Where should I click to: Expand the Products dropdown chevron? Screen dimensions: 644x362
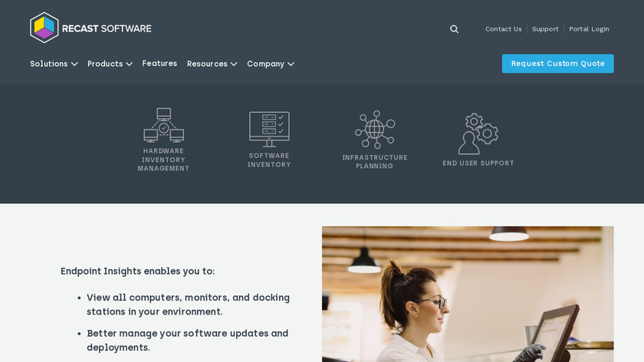(x=129, y=64)
